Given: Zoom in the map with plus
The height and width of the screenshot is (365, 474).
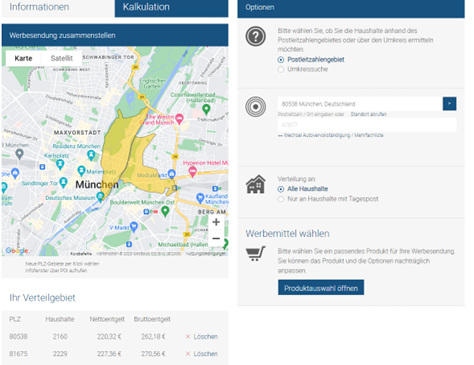Looking at the screenshot, I should click(x=216, y=222).
